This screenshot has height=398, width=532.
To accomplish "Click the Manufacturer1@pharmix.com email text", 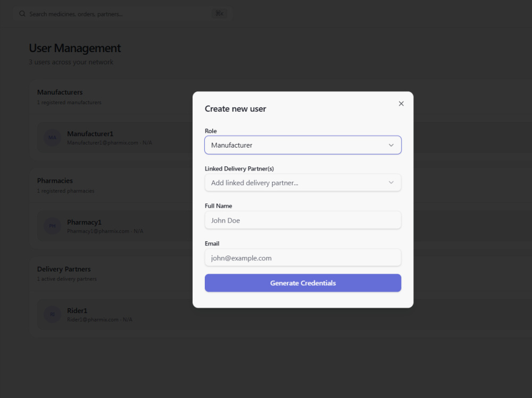I will (103, 143).
